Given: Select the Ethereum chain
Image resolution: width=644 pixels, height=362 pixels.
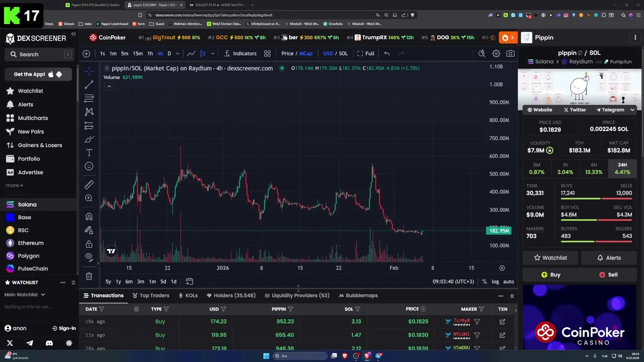Looking at the screenshot, I should pos(31,243).
